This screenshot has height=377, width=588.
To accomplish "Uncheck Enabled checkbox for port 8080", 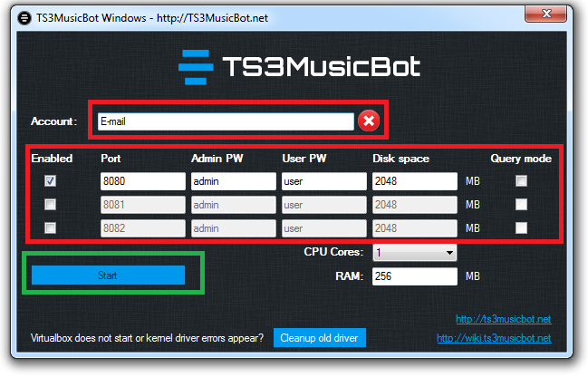I will (50, 181).
